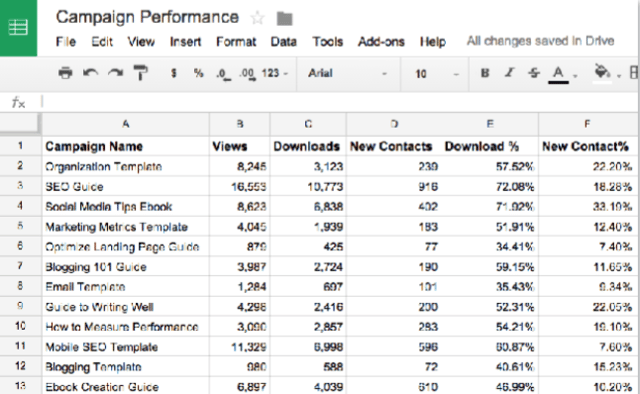
Task: Select 'Guide to Writing Well' cell
Action: tap(126, 306)
